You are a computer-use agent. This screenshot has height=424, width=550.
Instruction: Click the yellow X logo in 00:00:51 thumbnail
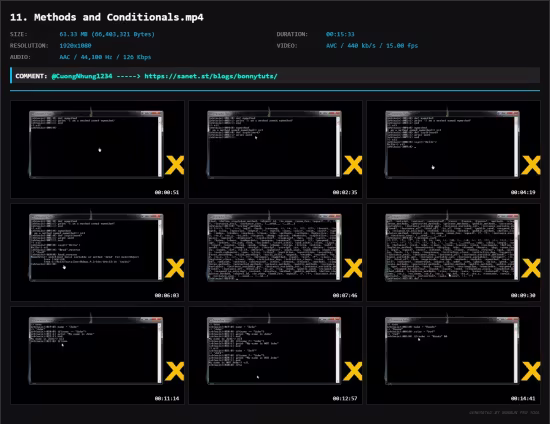(x=175, y=165)
